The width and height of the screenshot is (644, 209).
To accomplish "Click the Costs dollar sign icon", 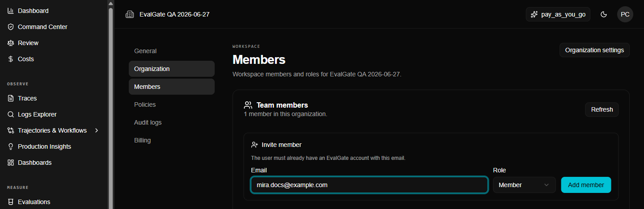I will pos(11,59).
